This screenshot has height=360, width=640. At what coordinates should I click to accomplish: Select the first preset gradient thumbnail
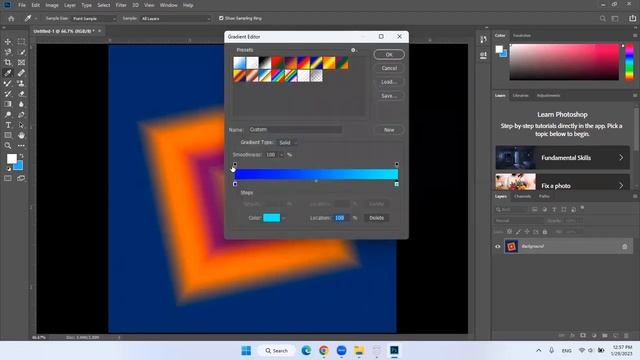pyautogui.click(x=240, y=62)
